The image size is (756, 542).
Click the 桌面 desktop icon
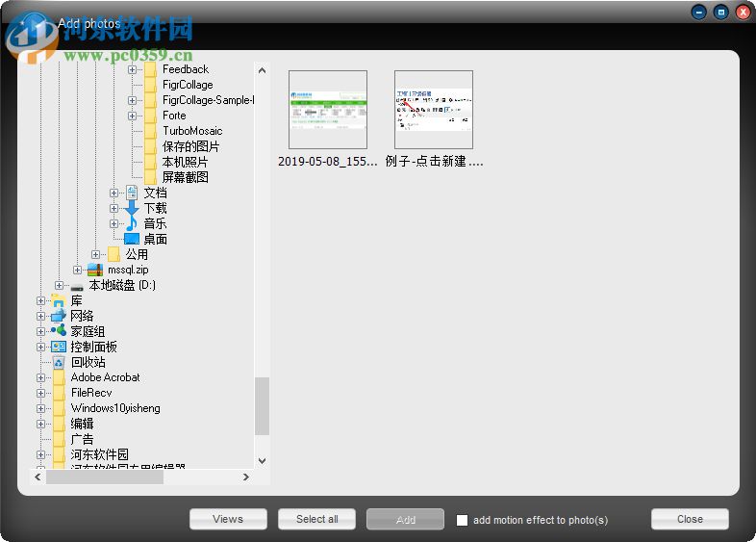coord(132,239)
